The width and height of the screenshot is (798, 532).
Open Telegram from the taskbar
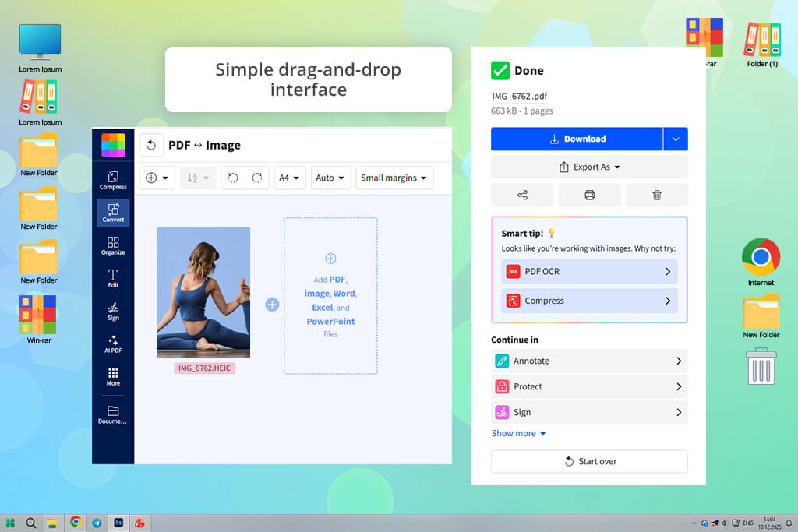pos(97,523)
